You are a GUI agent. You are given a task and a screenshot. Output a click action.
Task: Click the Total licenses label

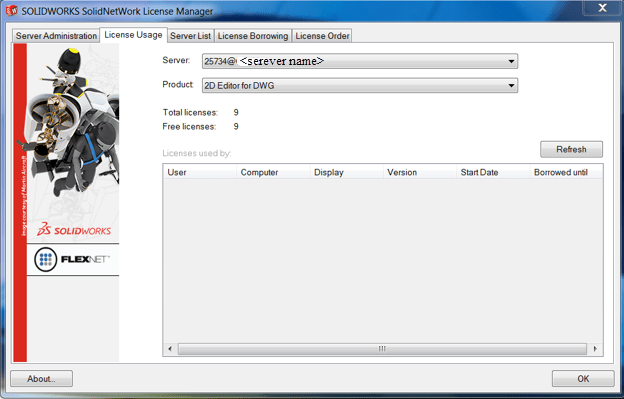pyautogui.click(x=190, y=113)
